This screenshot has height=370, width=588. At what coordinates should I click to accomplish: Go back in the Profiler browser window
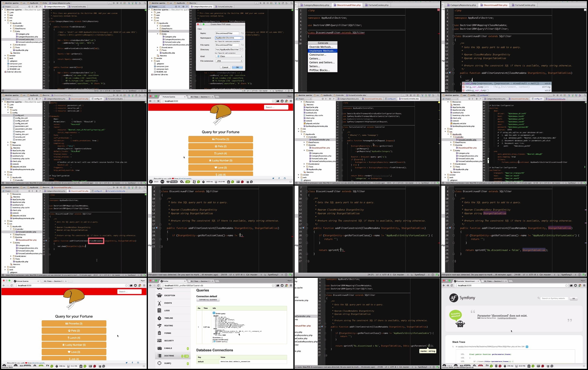click(150, 285)
